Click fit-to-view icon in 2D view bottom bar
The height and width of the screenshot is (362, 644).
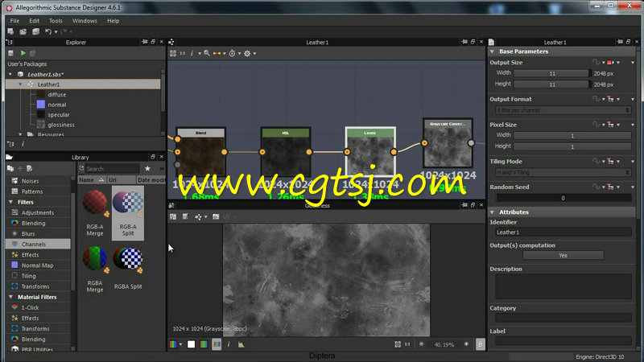coord(398,344)
